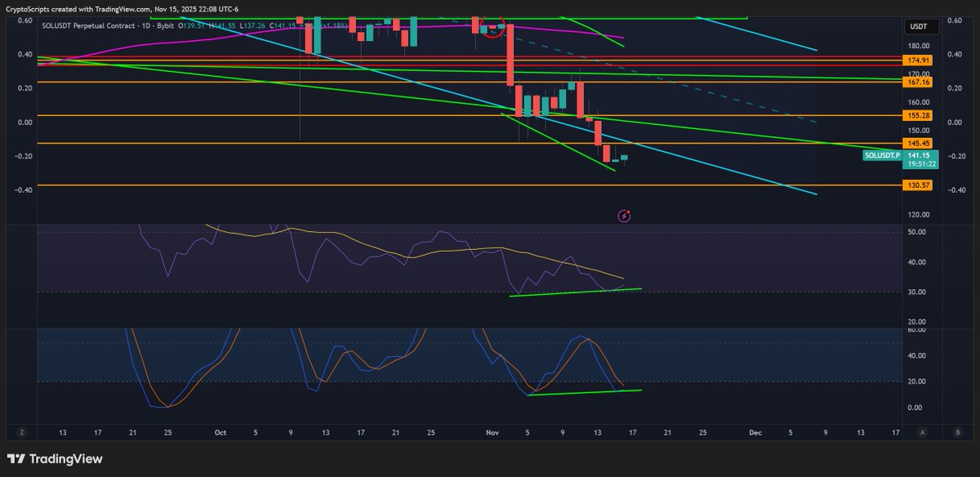980x477 pixels.
Task: Click the 174.91 orange price level label
Action: click(918, 60)
